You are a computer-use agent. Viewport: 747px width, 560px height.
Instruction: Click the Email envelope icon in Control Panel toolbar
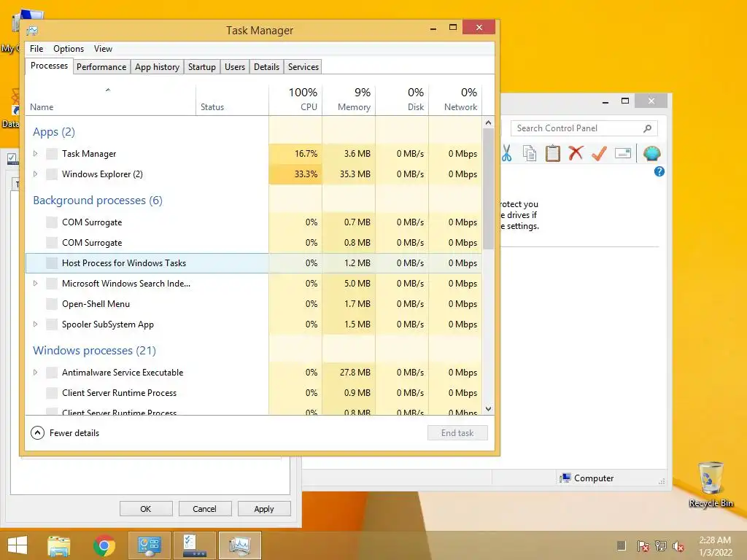[623, 153]
